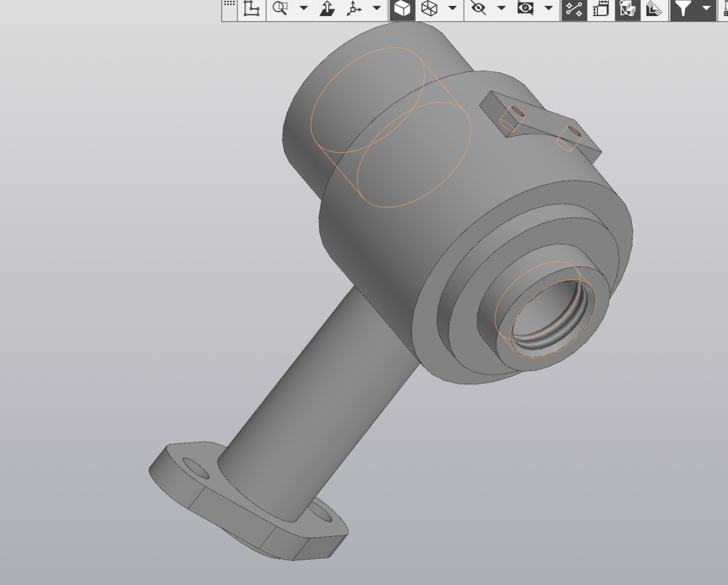The image size is (728, 585).
Task: Click the normal-to-plane view icon
Action: [x=328, y=8]
